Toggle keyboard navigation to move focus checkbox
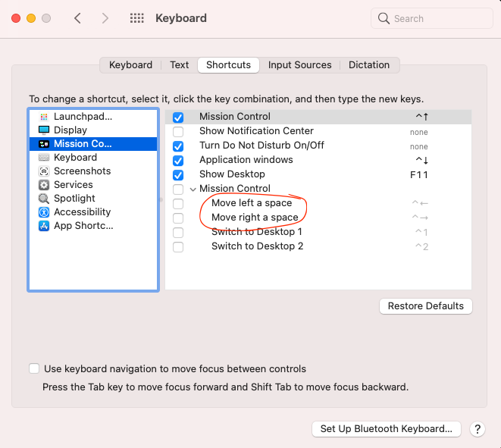501x448 pixels. 34,369
